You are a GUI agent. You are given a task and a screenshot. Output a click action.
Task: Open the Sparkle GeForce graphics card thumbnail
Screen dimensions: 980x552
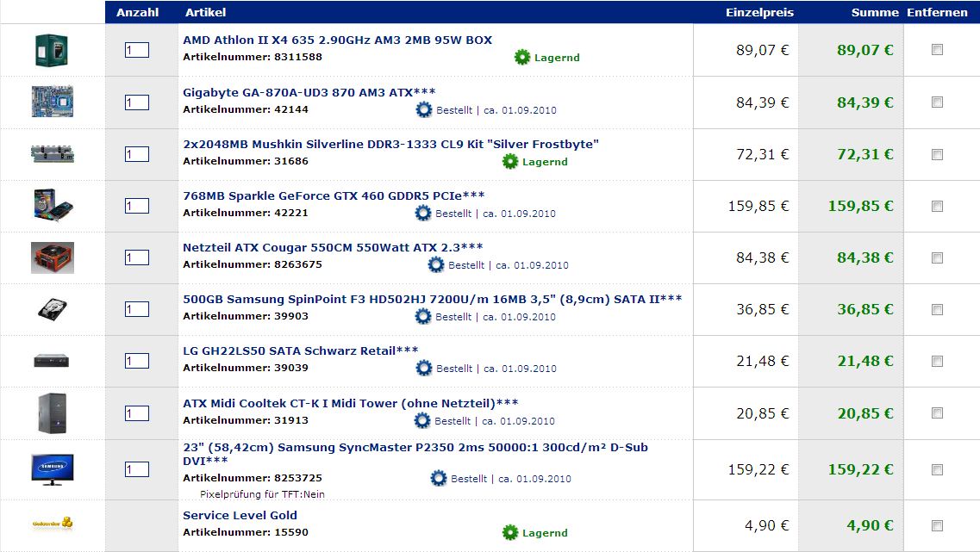point(53,206)
